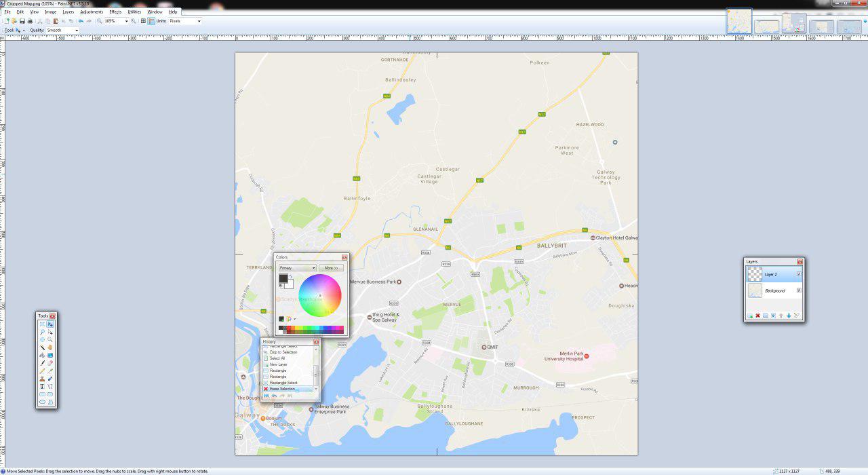Select the Clone Stamp tool

[42, 379]
